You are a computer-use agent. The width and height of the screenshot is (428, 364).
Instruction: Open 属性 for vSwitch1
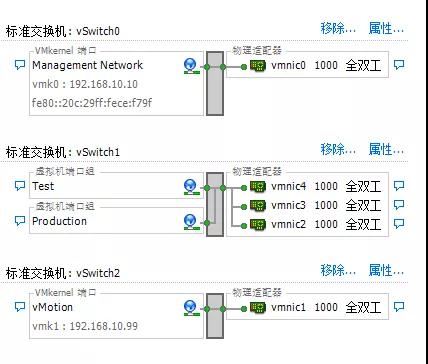pos(386,149)
